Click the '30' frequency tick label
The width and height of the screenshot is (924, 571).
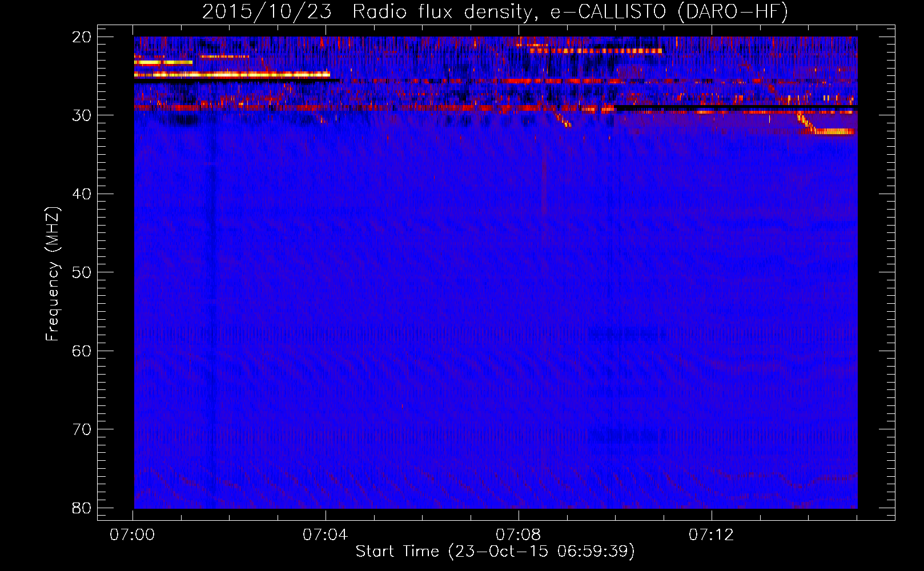tap(82, 115)
